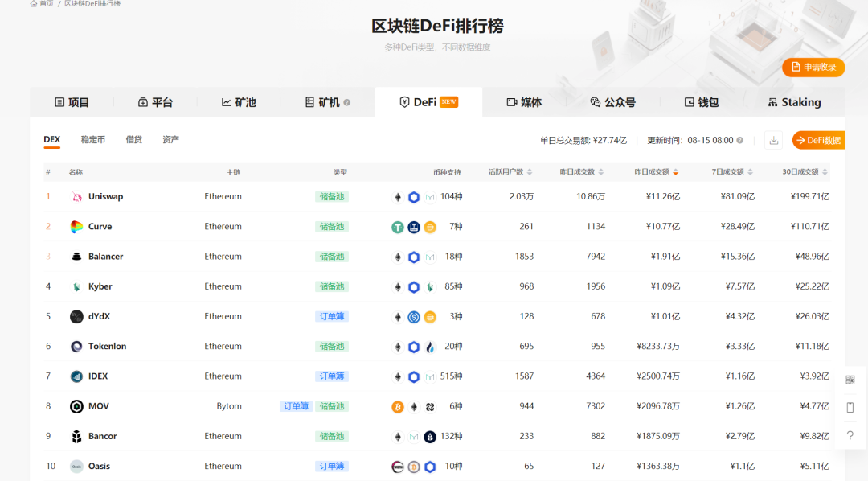Click the 区块链DeFi排行榜 breadcrumb text
This screenshot has width=868, height=481.
click(x=92, y=3)
